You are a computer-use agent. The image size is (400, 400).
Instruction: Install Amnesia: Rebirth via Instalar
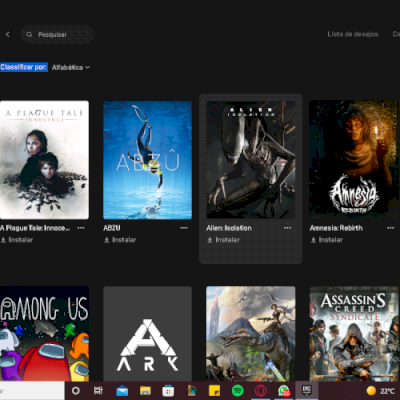(327, 240)
